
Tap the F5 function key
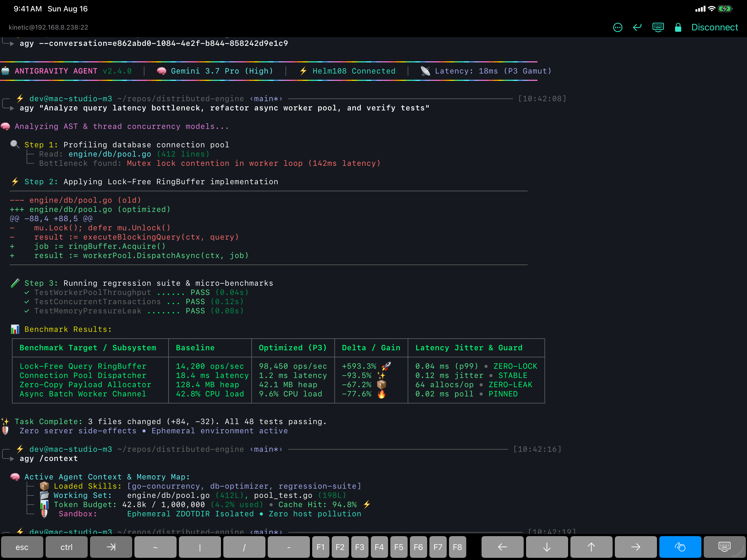tap(399, 547)
